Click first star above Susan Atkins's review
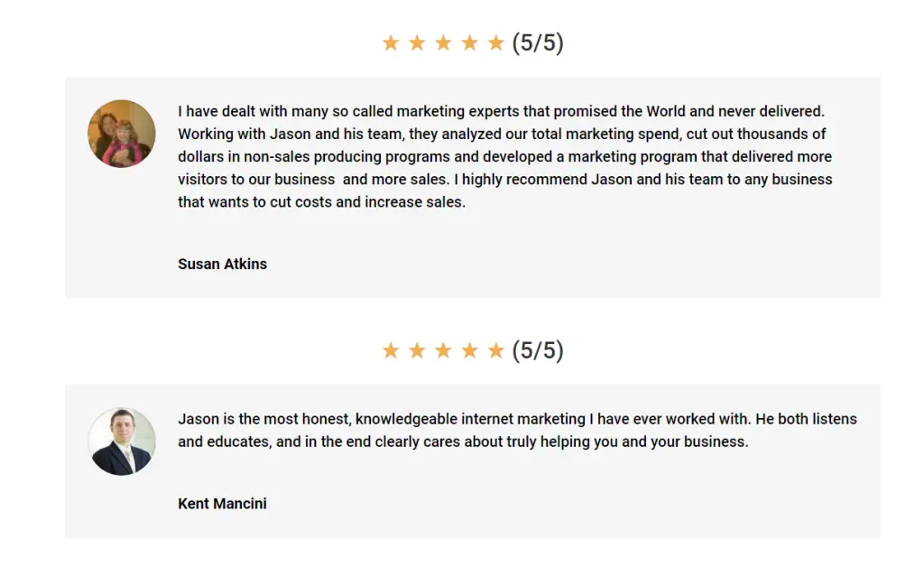The height and width of the screenshot is (567, 924). pos(391,43)
